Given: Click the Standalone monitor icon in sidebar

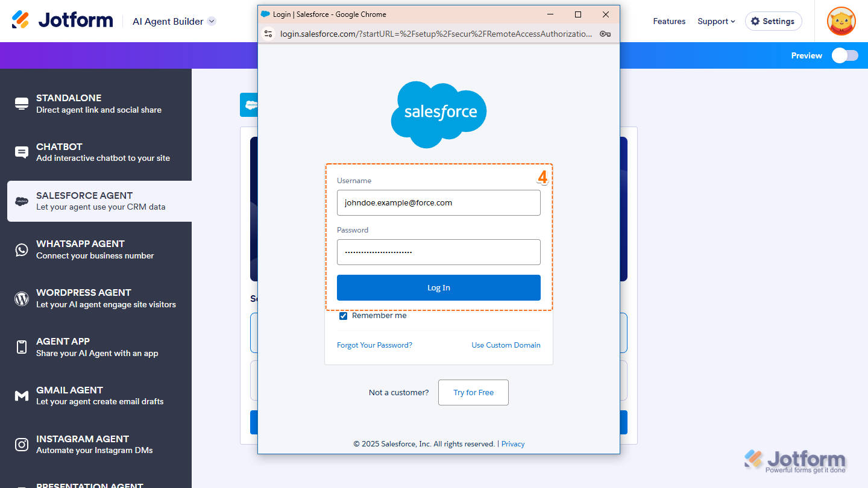Looking at the screenshot, I should 22,104.
